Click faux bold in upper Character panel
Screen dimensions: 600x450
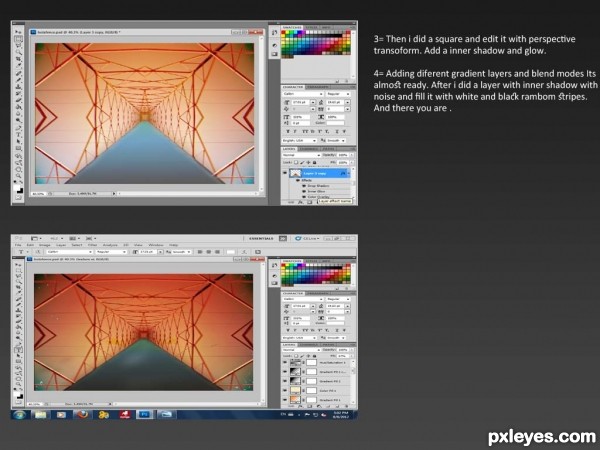(x=288, y=131)
